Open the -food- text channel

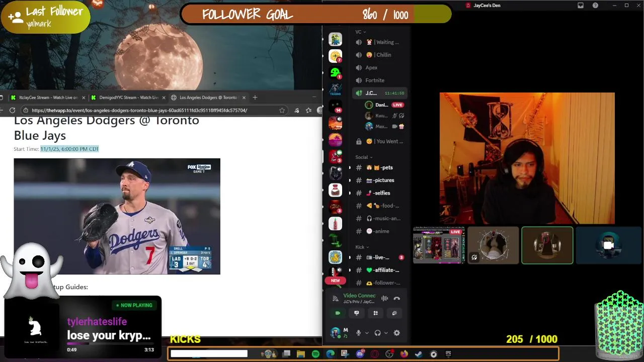click(x=380, y=206)
